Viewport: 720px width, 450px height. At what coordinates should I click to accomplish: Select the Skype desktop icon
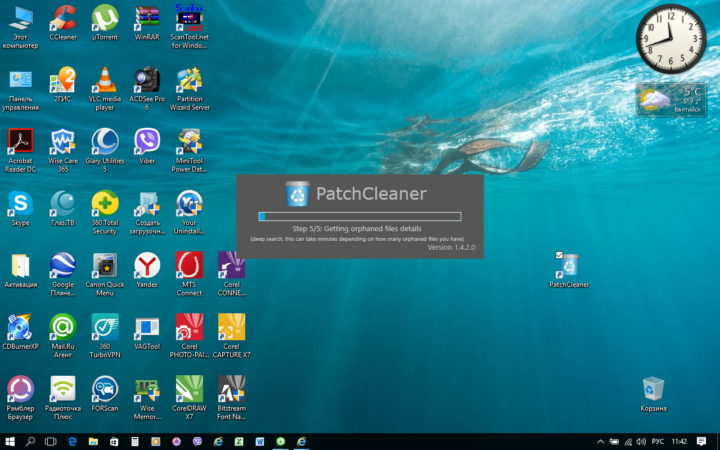20,208
